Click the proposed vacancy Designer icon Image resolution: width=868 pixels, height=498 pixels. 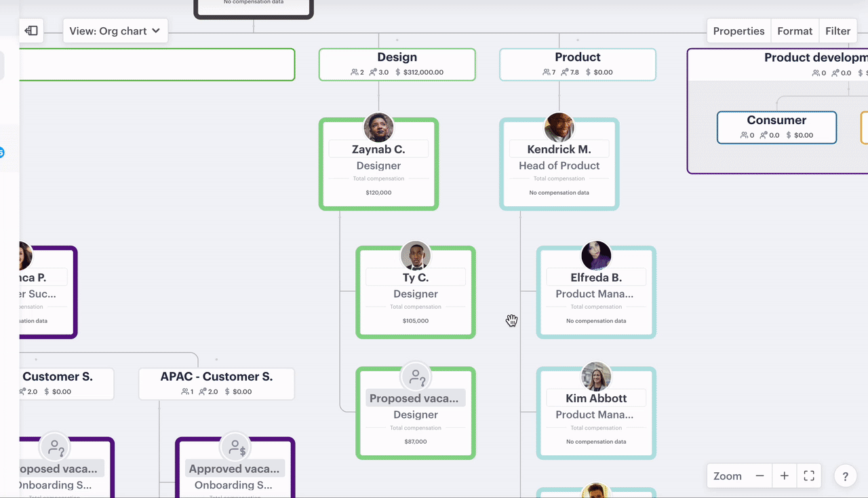[415, 376]
